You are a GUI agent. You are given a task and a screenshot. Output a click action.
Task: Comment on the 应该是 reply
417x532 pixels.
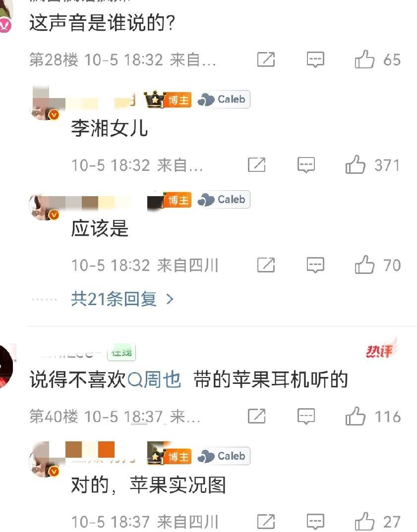pos(315,265)
